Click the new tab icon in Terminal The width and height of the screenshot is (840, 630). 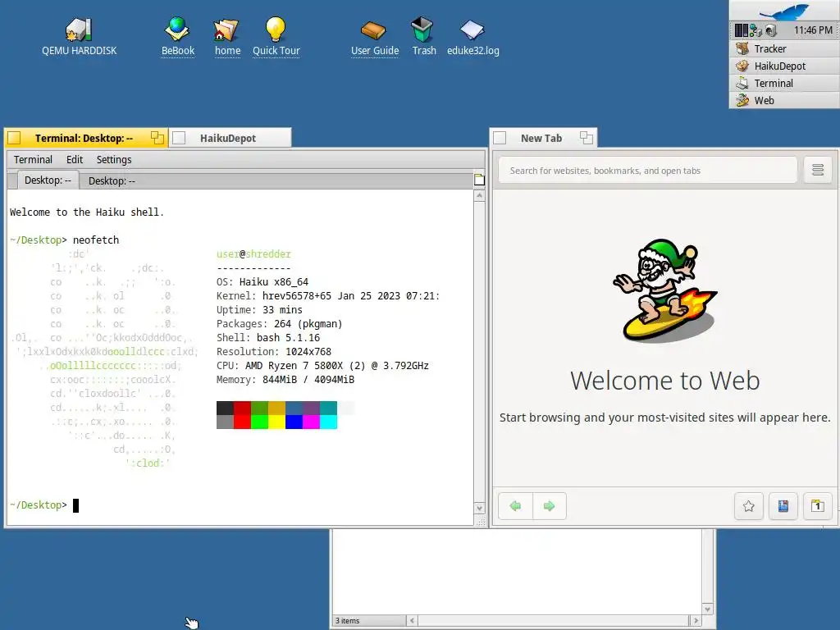[x=479, y=180]
